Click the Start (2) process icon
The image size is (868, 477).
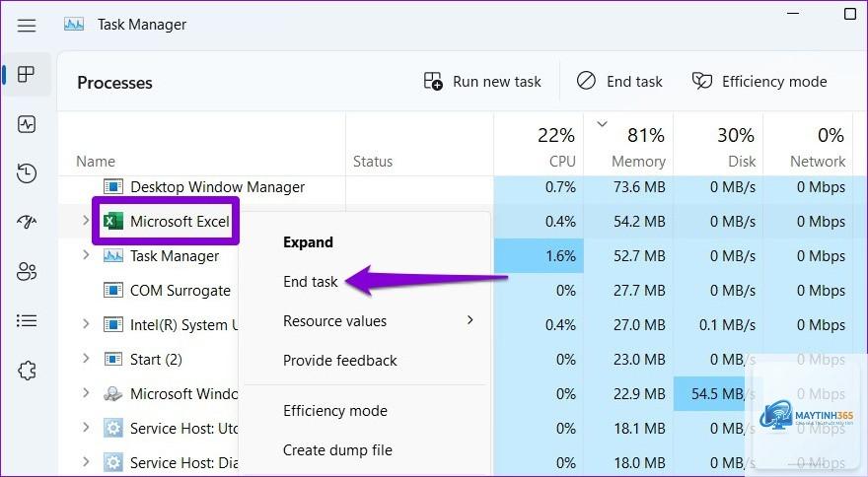[113, 359]
